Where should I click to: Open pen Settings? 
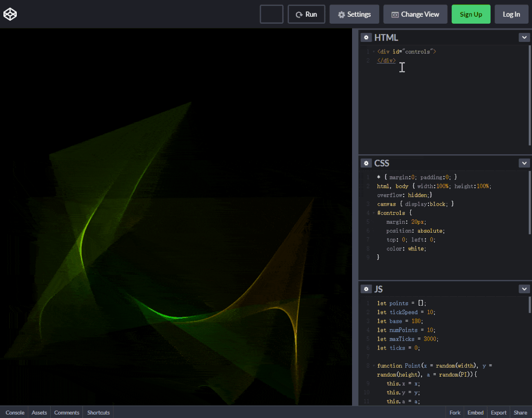pos(354,14)
